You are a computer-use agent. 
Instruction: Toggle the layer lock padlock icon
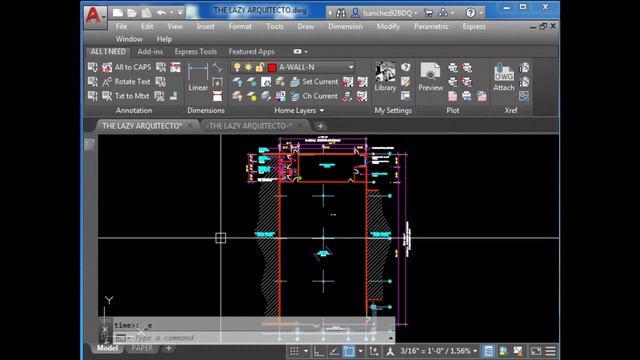coord(259,67)
